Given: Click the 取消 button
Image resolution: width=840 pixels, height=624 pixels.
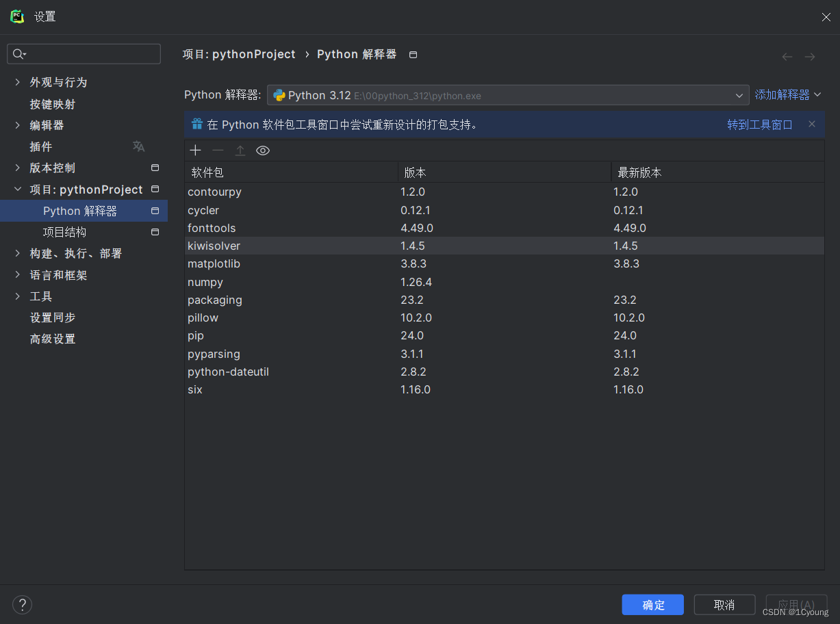Looking at the screenshot, I should 724,605.
